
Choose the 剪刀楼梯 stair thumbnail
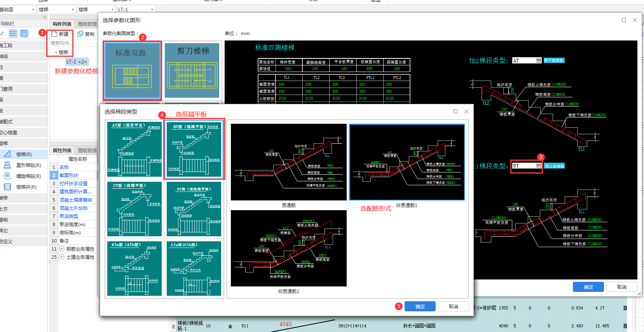click(x=192, y=70)
